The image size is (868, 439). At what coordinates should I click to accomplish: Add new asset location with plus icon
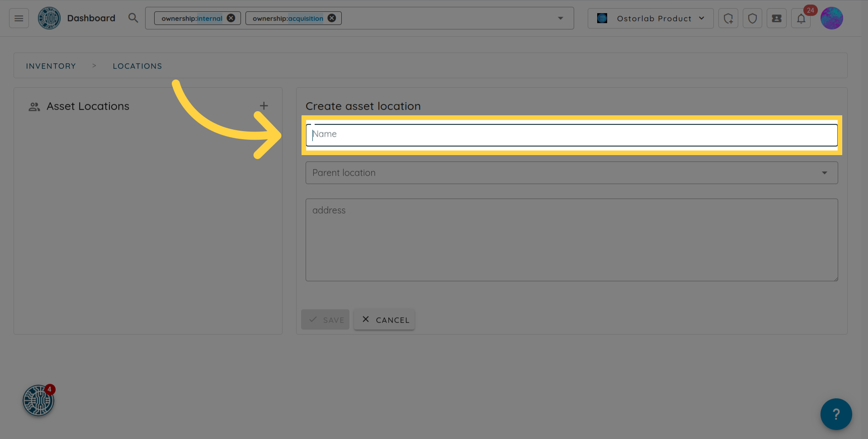click(x=264, y=106)
